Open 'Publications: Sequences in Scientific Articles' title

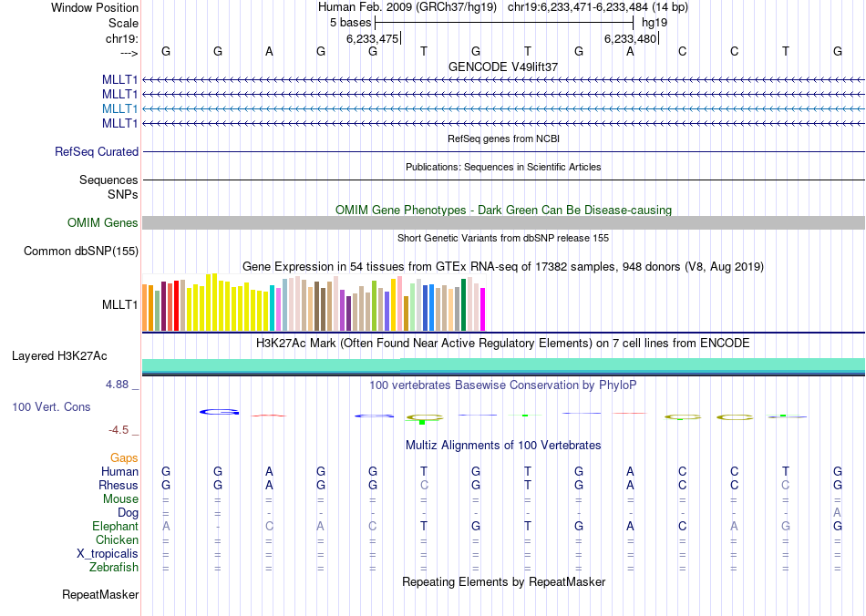503,167
